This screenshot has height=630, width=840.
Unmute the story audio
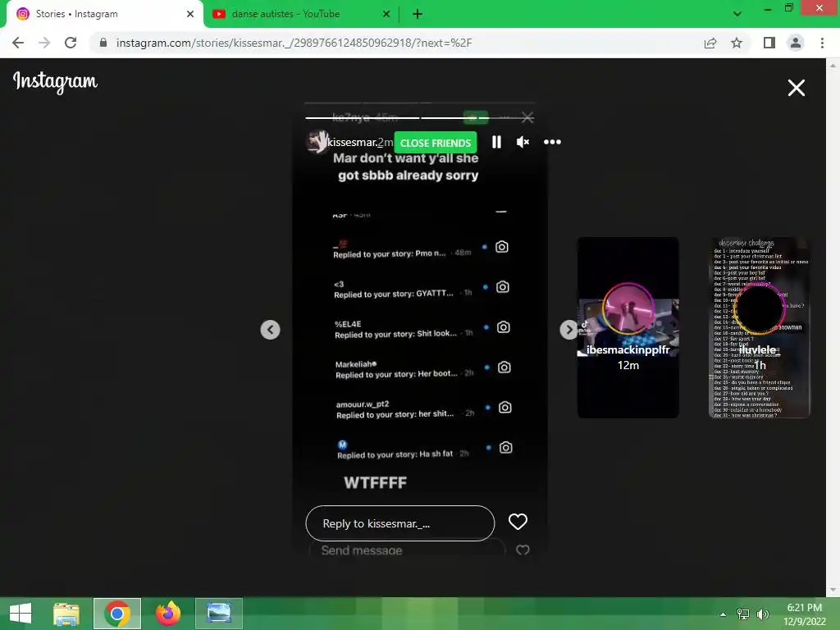coord(523,142)
